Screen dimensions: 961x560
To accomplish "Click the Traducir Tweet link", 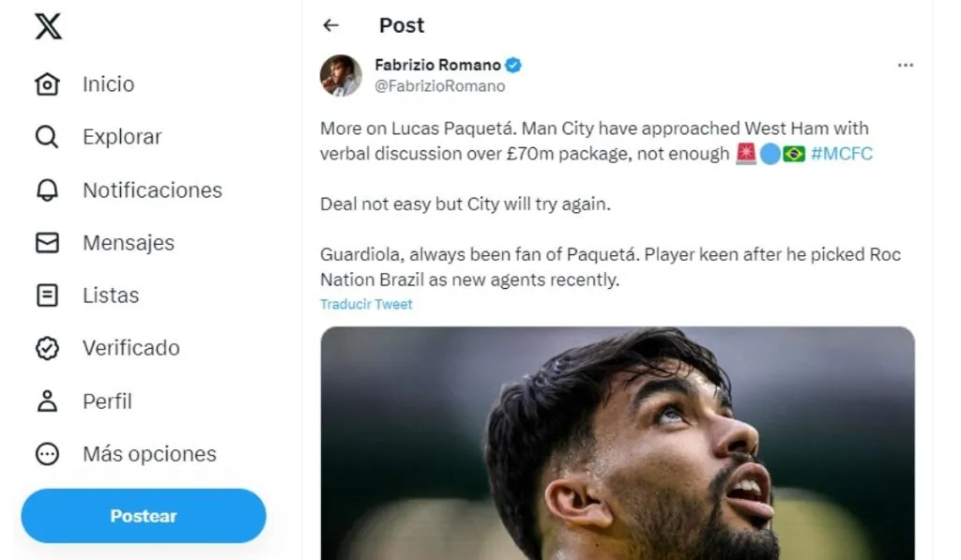I will coord(366,305).
